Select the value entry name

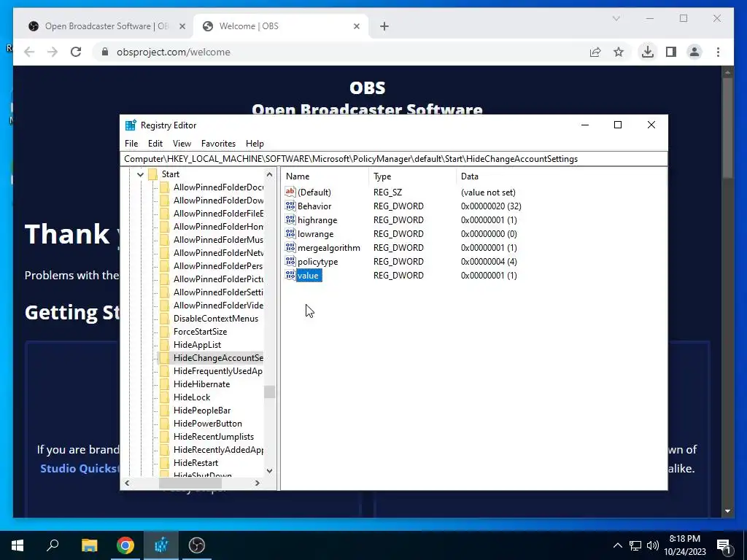(309, 275)
